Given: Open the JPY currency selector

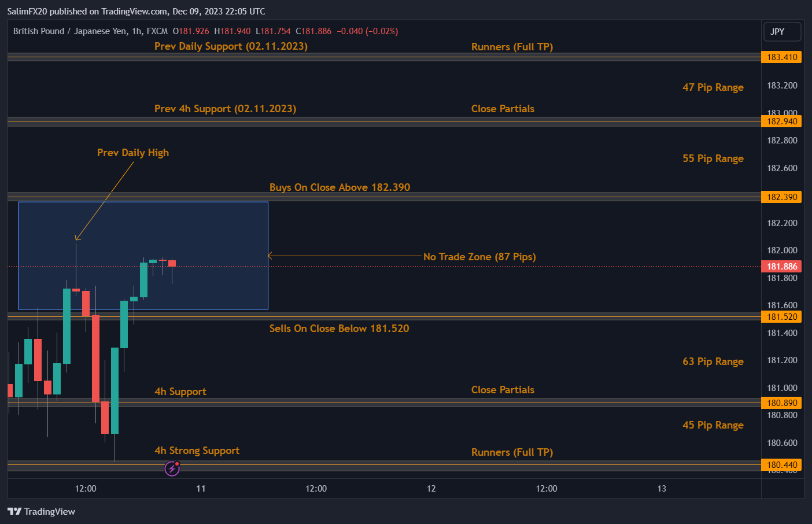Looking at the screenshot, I should pyautogui.click(x=782, y=32).
